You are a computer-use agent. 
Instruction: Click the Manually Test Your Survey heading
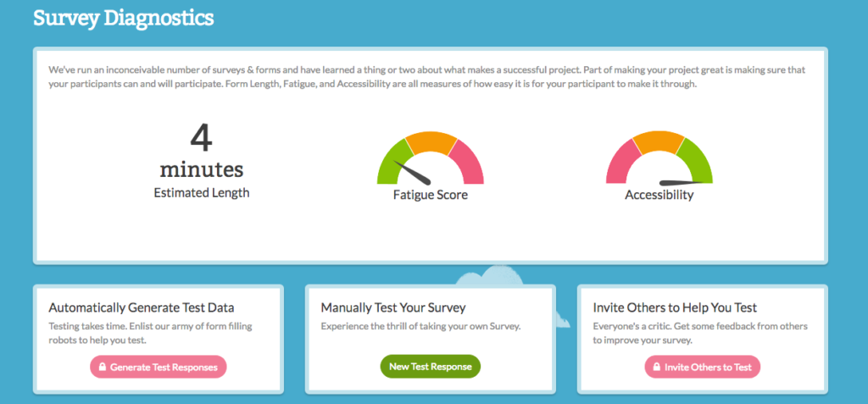pyautogui.click(x=393, y=307)
